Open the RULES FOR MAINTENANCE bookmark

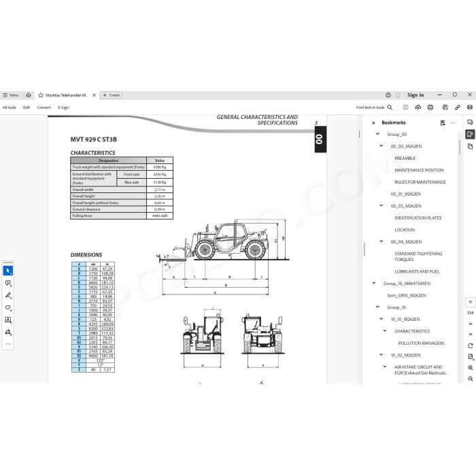tap(420, 182)
